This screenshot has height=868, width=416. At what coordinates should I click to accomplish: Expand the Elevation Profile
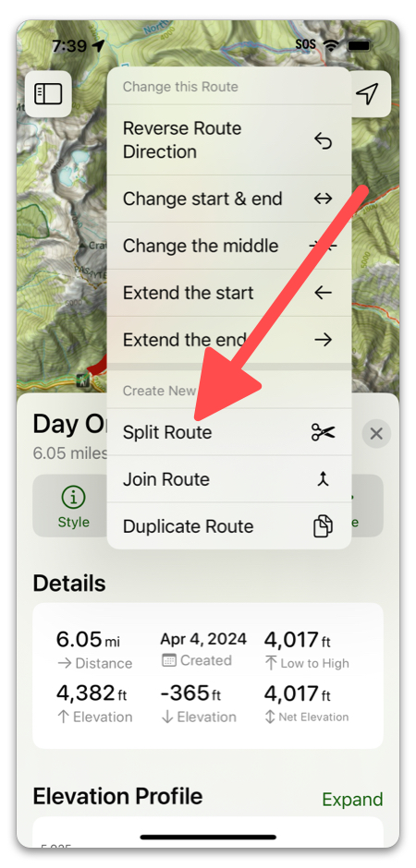[352, 800]
